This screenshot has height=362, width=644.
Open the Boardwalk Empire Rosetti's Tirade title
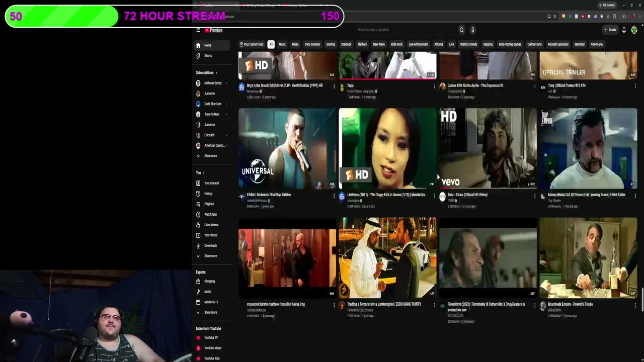click(x=570, y=304)
